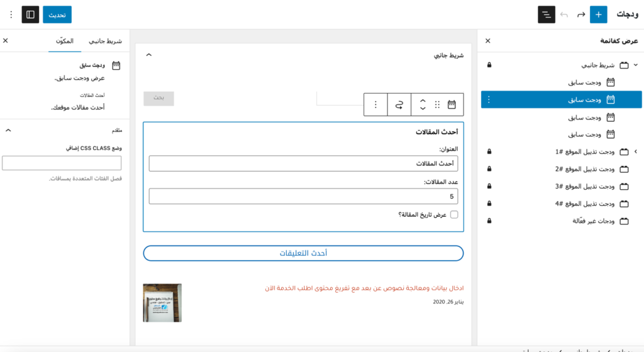Move block up with the up chevron
644x352 pixels.
click(x=423, y=101)
